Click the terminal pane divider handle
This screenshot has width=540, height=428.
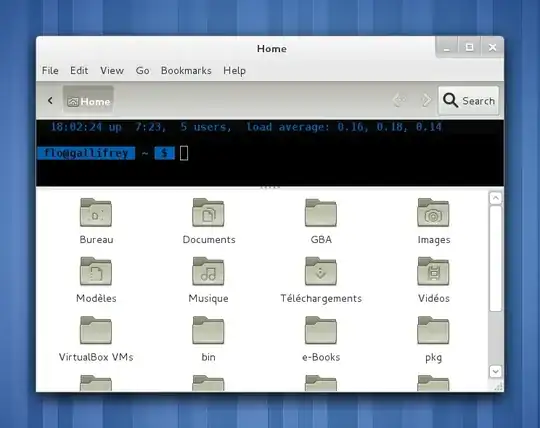270,188
